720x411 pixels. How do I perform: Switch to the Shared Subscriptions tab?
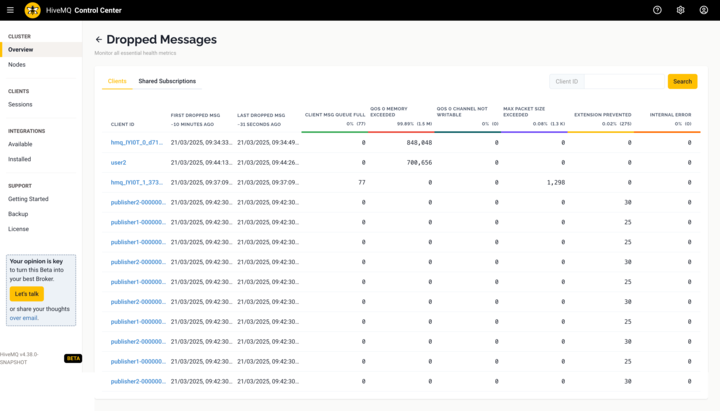coord(167,81)
